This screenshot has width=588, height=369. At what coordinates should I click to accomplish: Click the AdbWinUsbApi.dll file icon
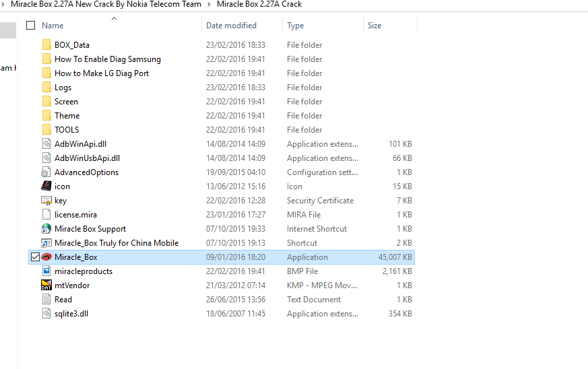pyautogui.click(x=46, y=158)
